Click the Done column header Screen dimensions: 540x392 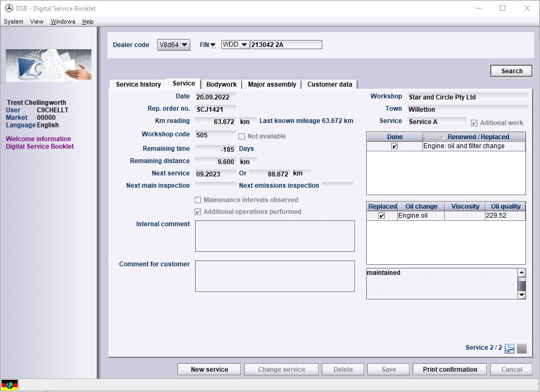(395, 137)
